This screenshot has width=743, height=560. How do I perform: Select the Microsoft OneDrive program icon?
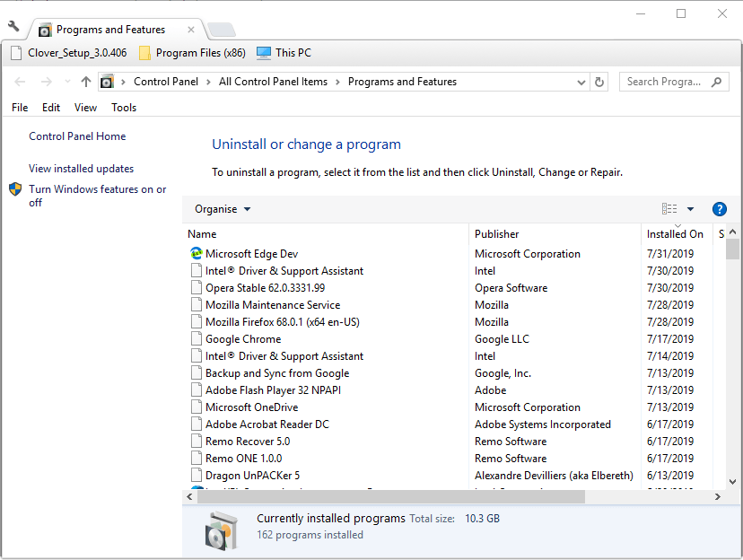click(x=197, y=407)
